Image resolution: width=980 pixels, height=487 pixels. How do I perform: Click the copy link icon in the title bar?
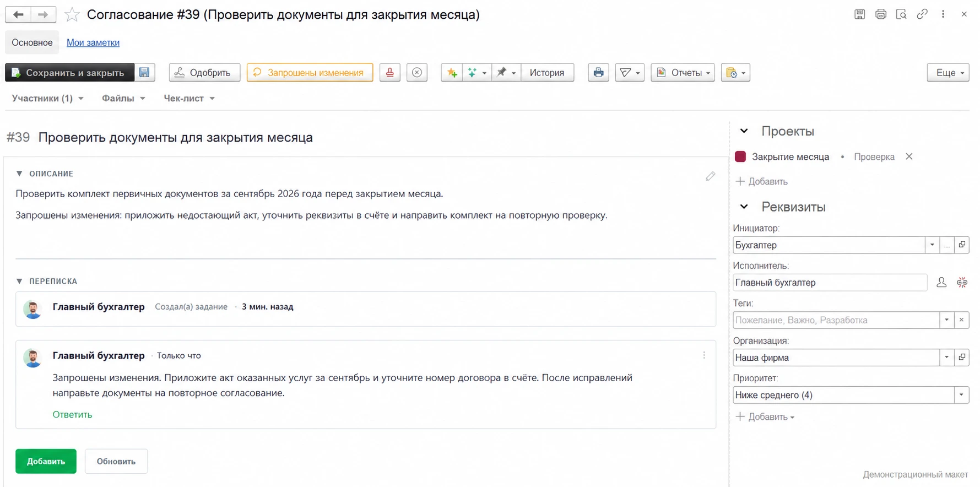[x=922, y=14]
